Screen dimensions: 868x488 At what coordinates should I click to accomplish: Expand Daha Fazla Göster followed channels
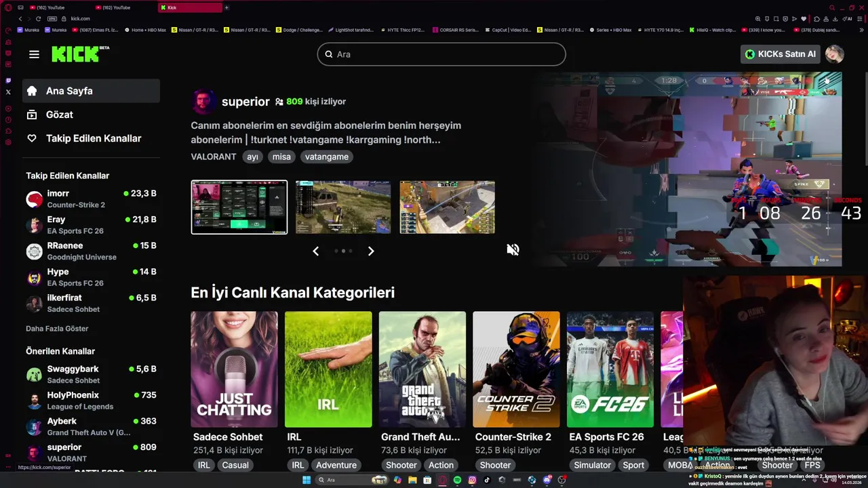[x=57, y=329]
